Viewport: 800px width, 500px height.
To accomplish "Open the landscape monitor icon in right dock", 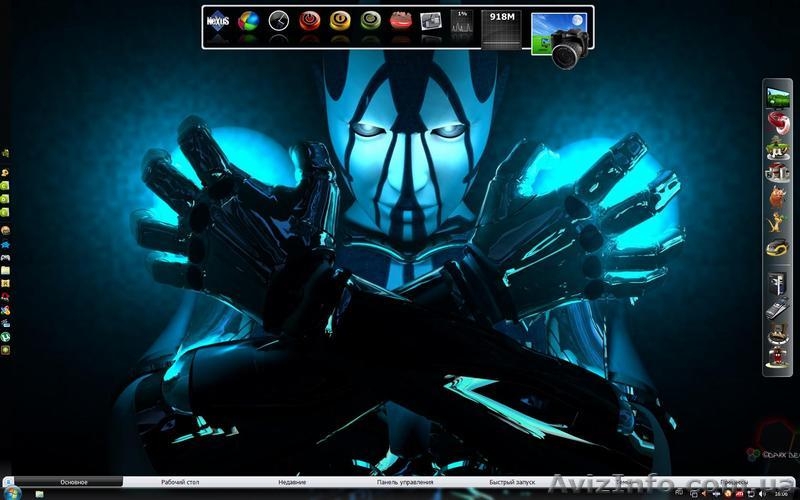I will point(777,97).
